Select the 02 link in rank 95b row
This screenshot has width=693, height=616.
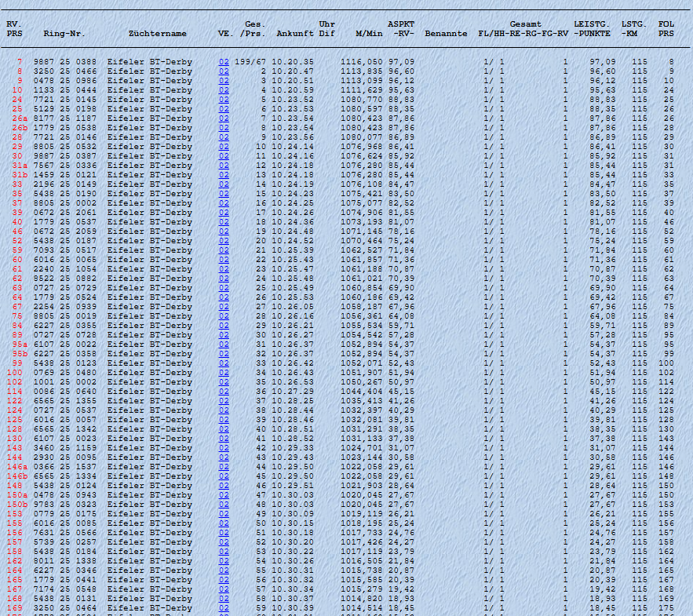pyautogui.click(x=224, y=354)
